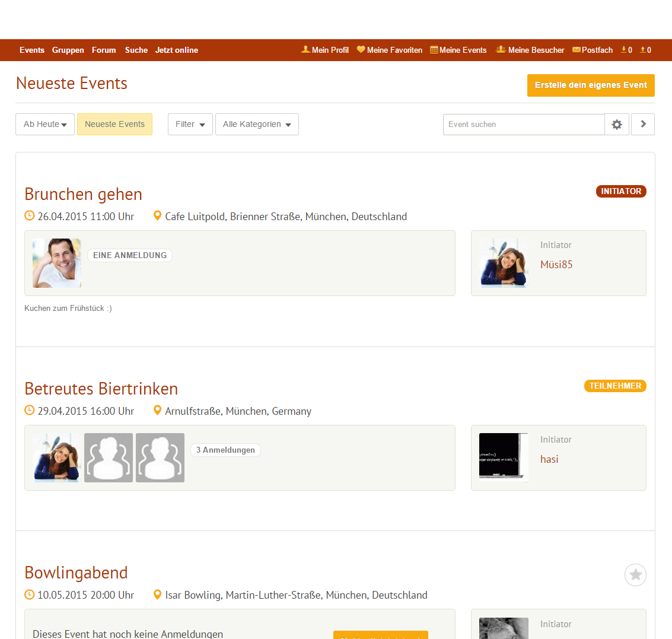Image resolution: width=672 pixels, height=639 pixels.
Task: Toggle favorite star on Bowlingabend event
Action: point(635,575)
